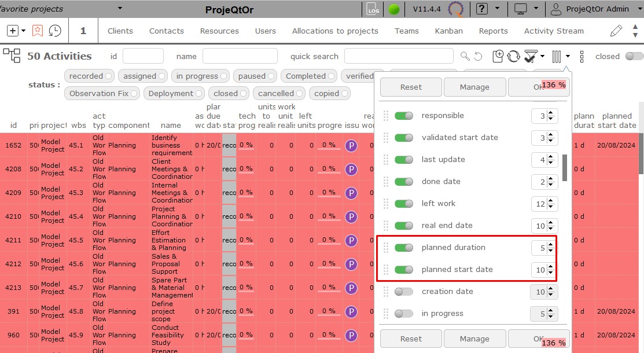Click the pencil edit menu icon
The height and width of the screenshot is (353, 644).
coord(616,31)
